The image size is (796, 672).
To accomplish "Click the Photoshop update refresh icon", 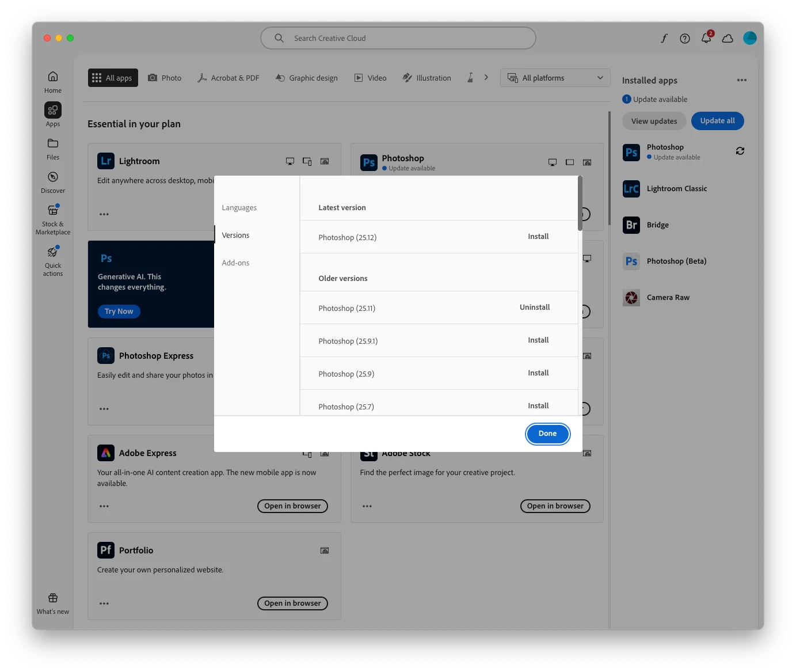I will point(740,151).
